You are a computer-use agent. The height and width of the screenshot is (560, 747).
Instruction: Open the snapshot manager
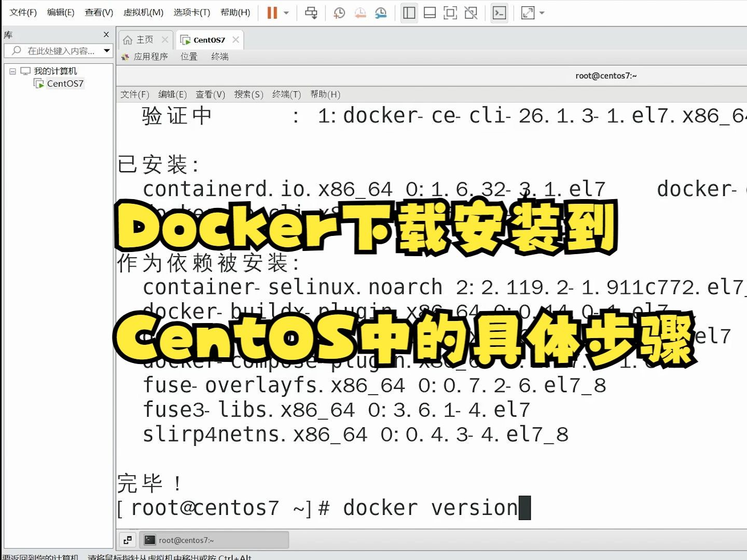pyautogui.click(x=381, y=13)
